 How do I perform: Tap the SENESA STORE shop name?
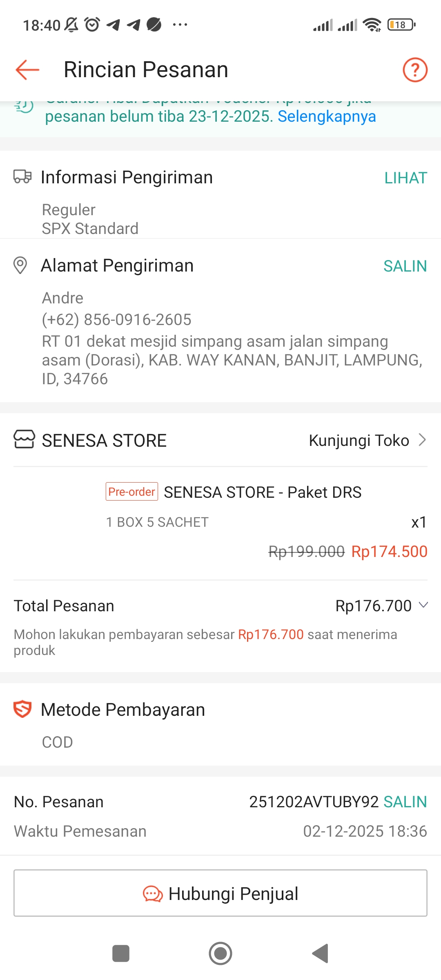[104, 441]
